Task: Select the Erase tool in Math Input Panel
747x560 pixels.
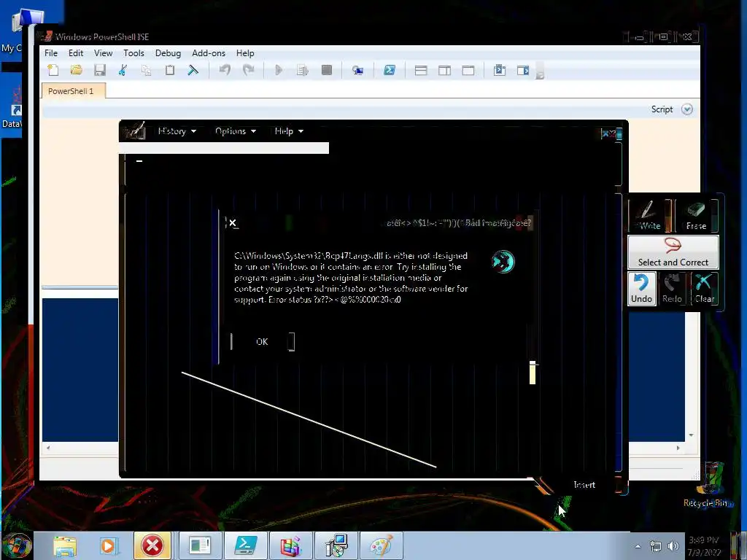Action: [x=696, y=215]
